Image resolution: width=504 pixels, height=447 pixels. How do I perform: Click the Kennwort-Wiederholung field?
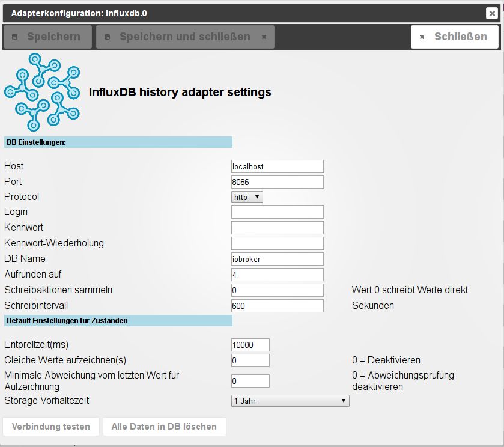point(278,243)
